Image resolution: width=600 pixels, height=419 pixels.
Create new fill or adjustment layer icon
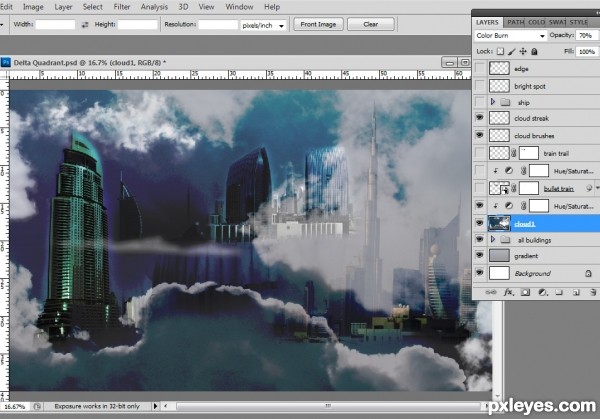pos(543,292)
